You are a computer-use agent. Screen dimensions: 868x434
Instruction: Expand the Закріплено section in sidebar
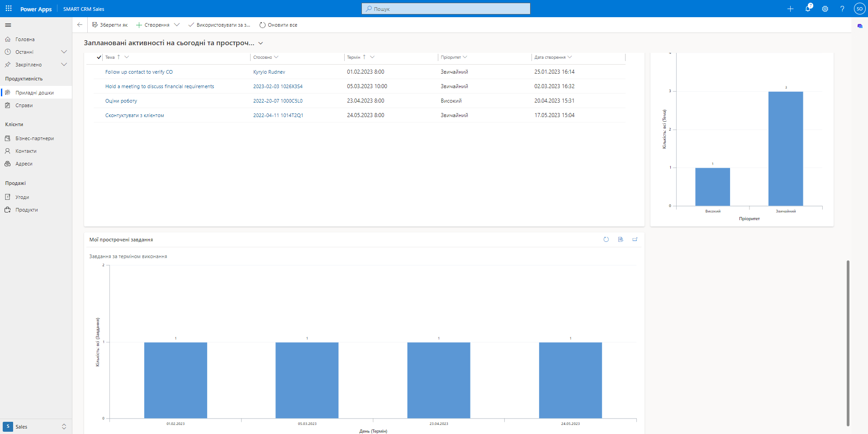[x=64, y=65]
